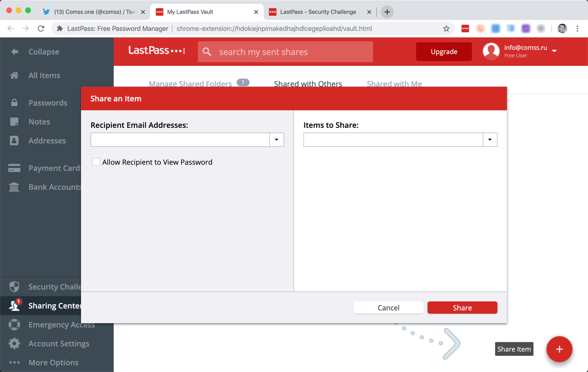Open the LastPass extension icon in toolbar
Screen dimensions: 588x372
tap(465, 28)
